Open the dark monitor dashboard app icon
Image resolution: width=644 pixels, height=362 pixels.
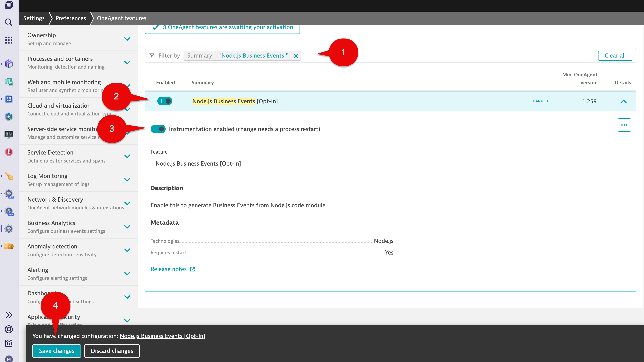pos(9,134)
